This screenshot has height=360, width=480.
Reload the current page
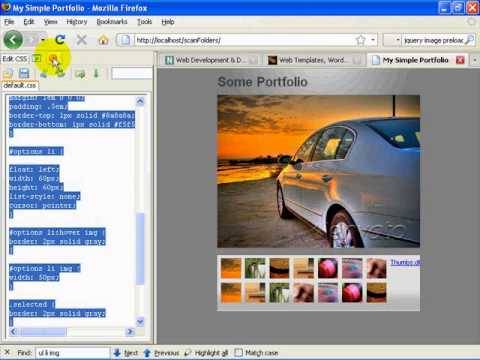coord(60,40)
